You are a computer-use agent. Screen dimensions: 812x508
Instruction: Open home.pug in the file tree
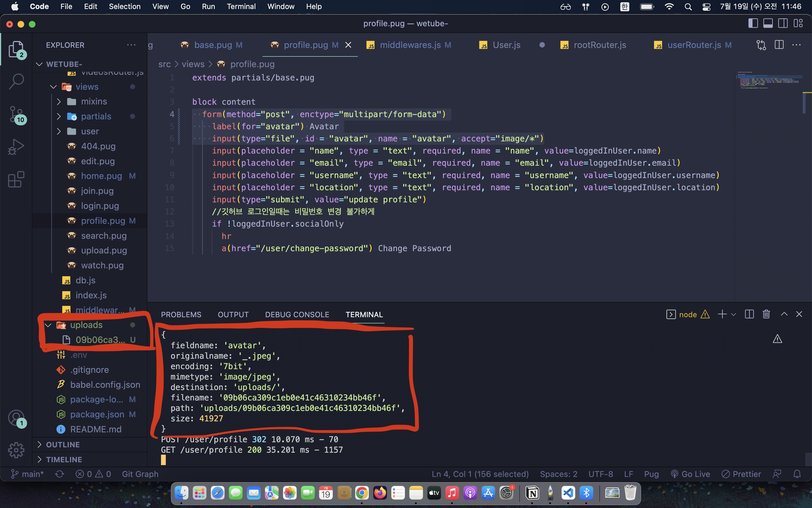point(101,176)
